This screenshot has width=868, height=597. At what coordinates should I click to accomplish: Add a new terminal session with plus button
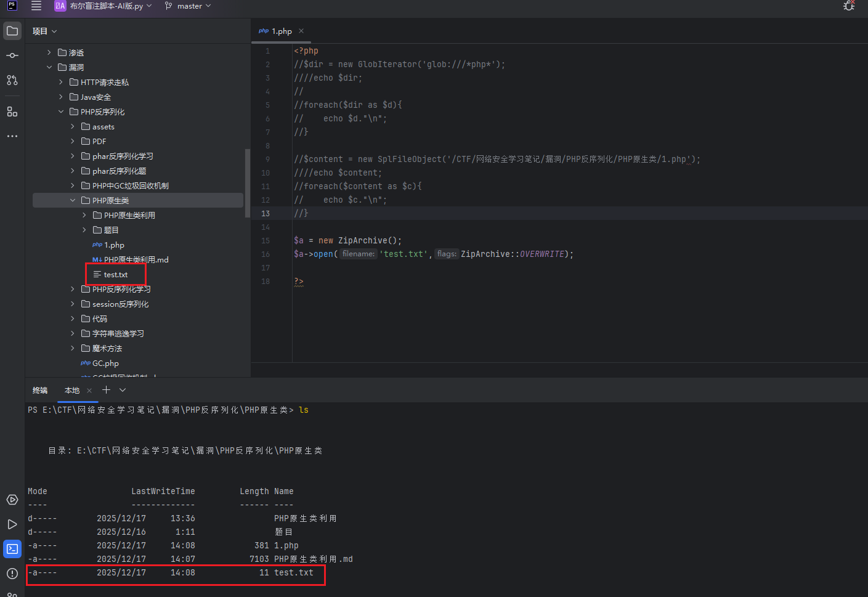[x=106, y=390]
